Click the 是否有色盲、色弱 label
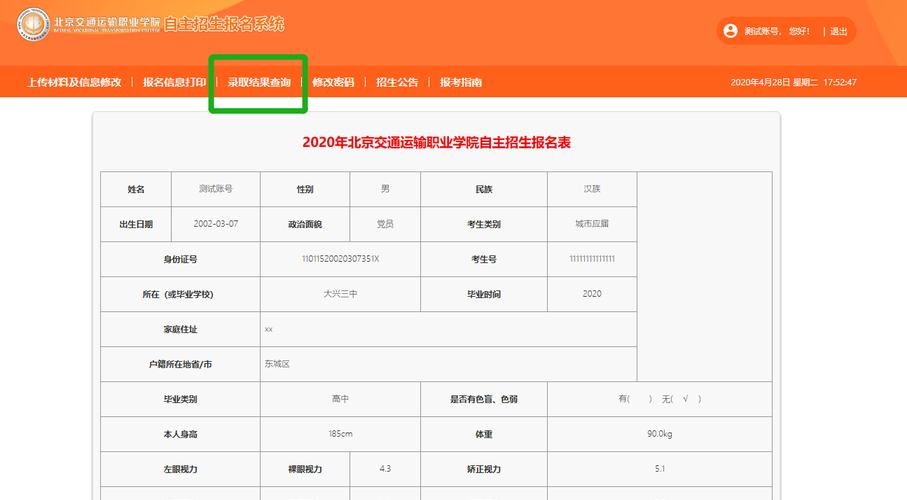Image resolution: width=907 pixels, height=500 pixels. pyautogui.click(x=484, y=399)
